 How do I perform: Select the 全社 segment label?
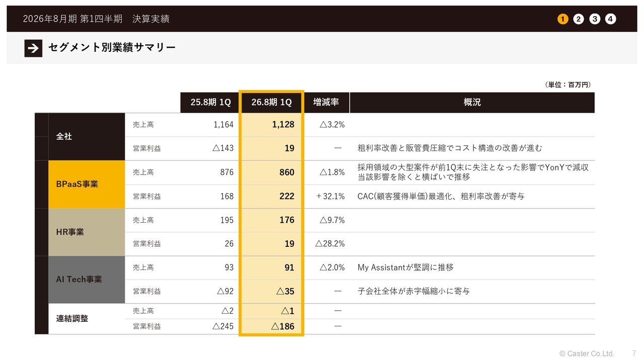pyautogui.click(x=64, y=136)
